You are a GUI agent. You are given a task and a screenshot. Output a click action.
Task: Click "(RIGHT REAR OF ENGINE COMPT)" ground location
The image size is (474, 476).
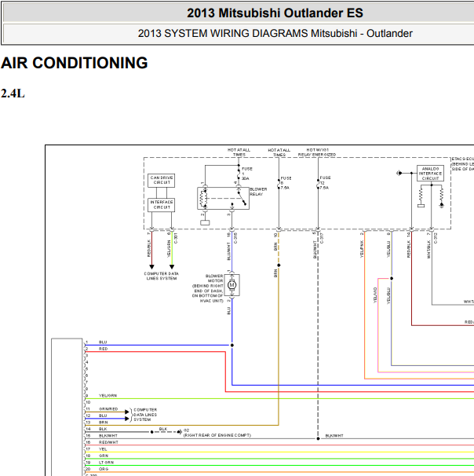(217, 435)
